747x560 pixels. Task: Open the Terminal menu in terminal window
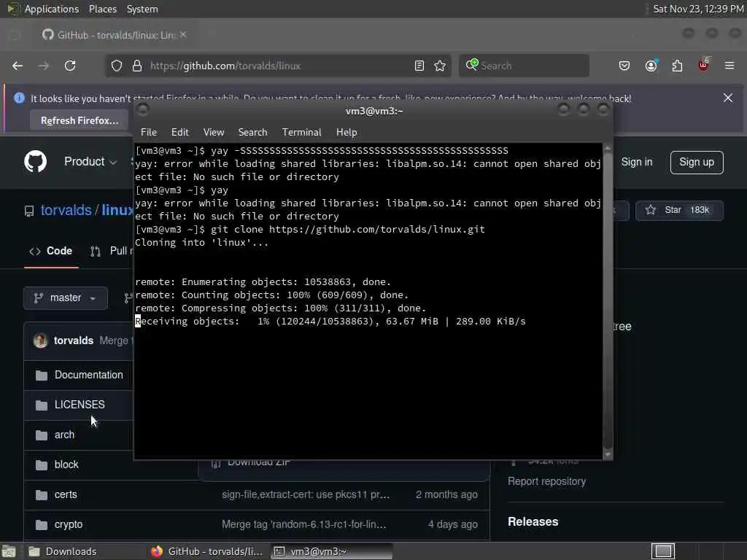(x=301, y=133)
